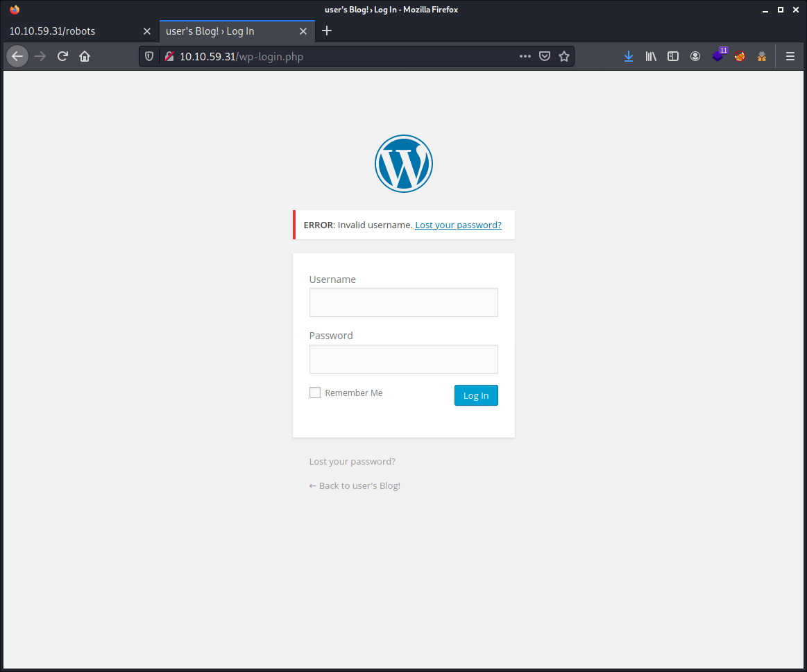Open the Wappalyzer extension with 11 badge
Image resolution: width=807 pixels, height=672 pixels.
(719, 55)
